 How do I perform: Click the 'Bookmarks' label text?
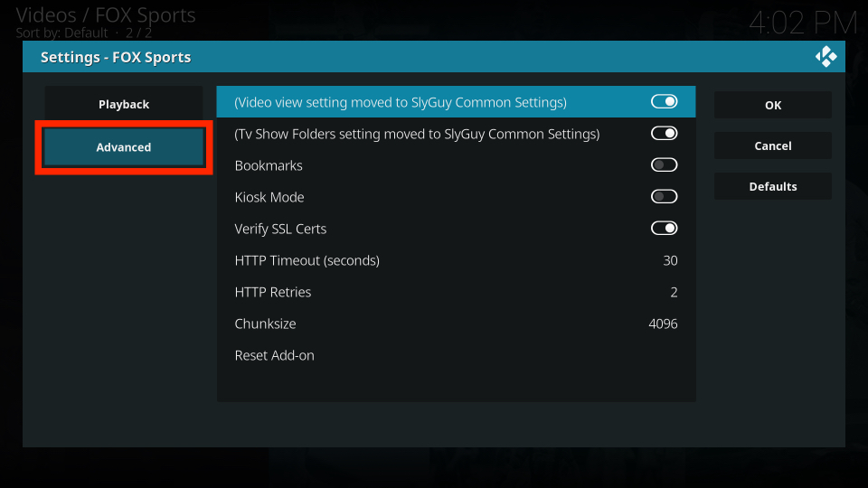(x=269, y=165)
